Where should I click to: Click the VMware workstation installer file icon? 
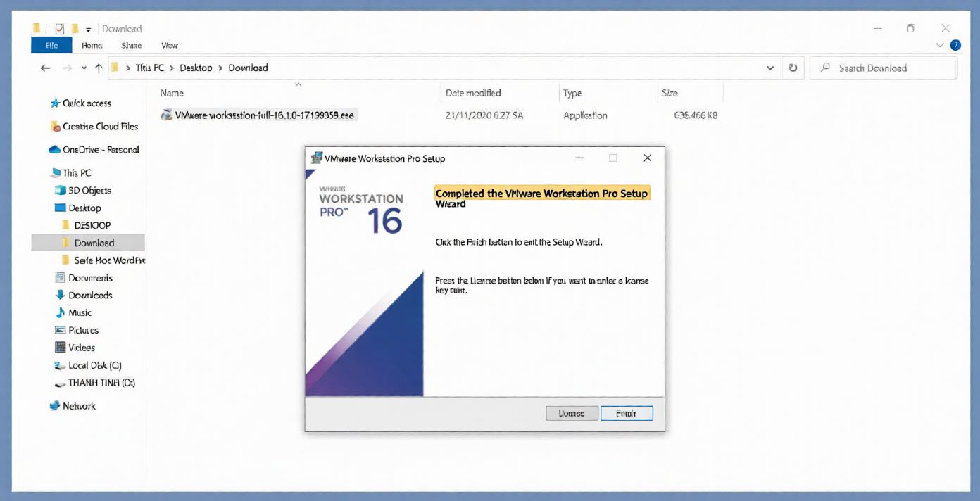(167, 115)
